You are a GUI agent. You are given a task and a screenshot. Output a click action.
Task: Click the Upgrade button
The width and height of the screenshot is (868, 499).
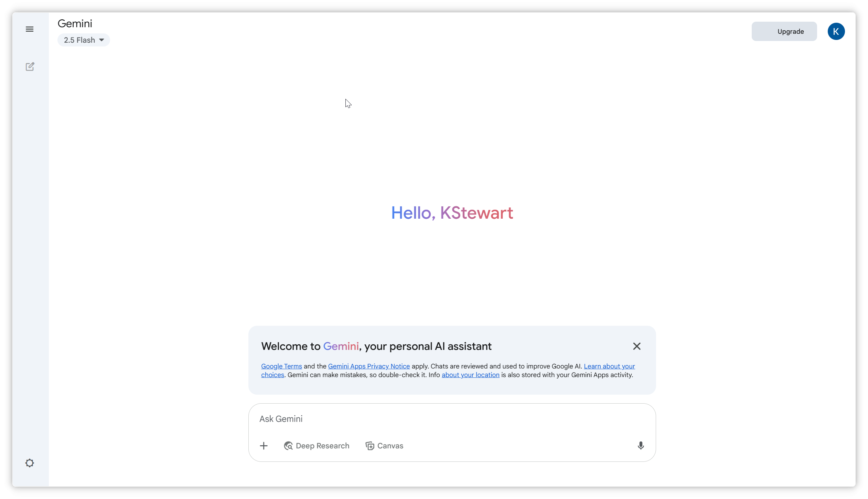click(x=784, y=31)
